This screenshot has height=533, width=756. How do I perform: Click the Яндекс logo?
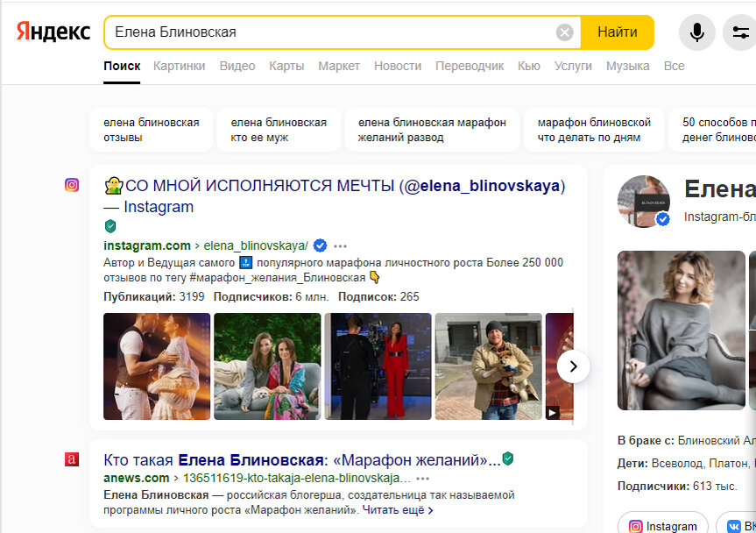tap(53, 32)
